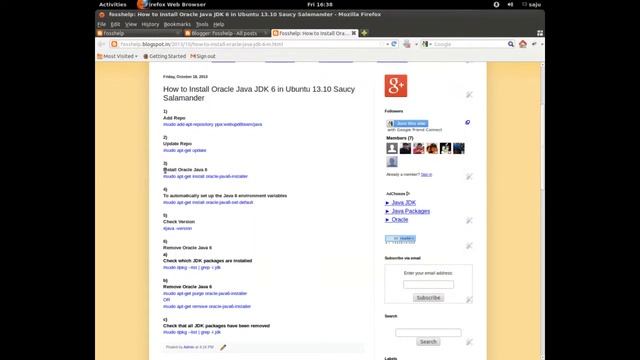Click the wrench edit icon beside Google+ badge

click(x=469, y=95)
